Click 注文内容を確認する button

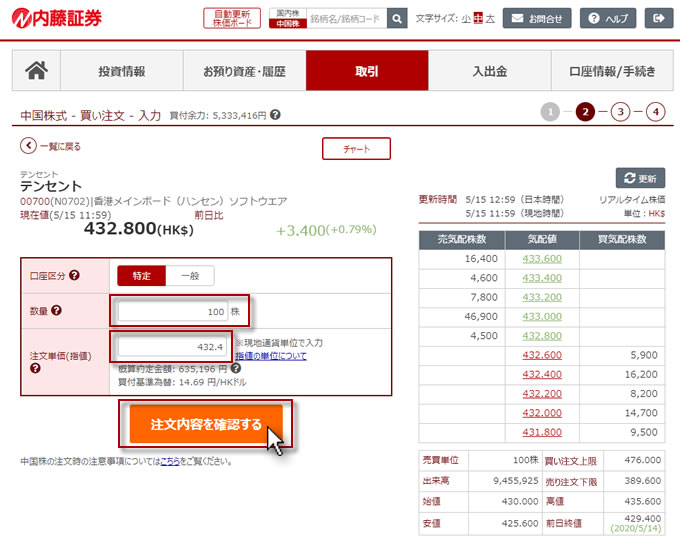pyautogui.click(x=206, y=424)
